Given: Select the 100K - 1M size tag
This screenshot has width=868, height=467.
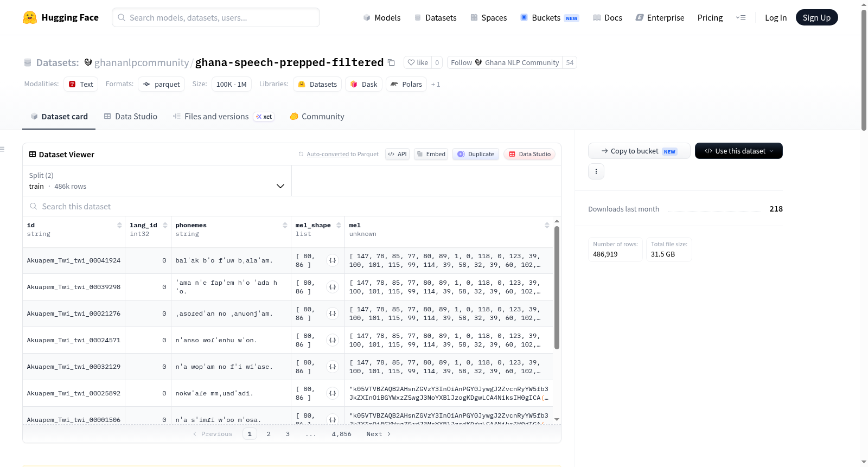Looking at the screenshot, I should point(231,84).
